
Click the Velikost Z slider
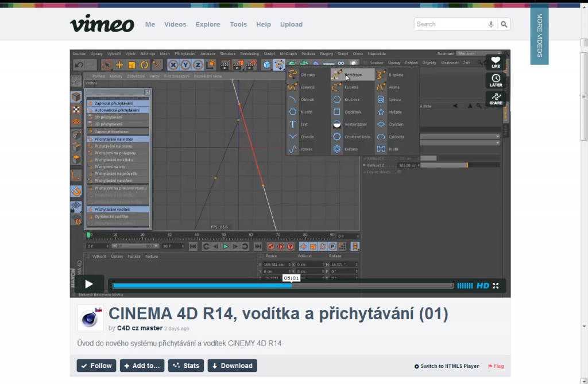click(x=460, y=165)
